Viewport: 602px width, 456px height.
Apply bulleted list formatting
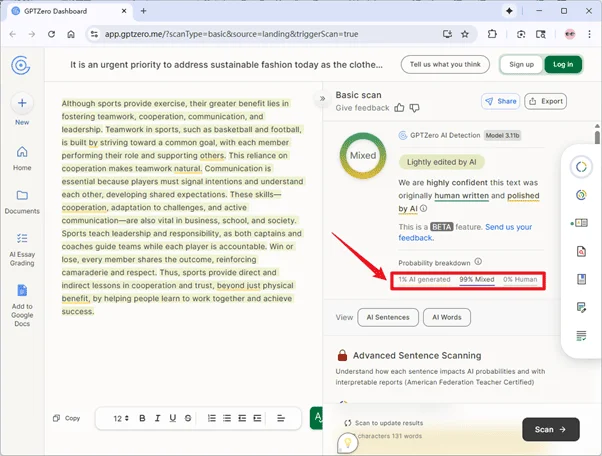pos(227,418)
